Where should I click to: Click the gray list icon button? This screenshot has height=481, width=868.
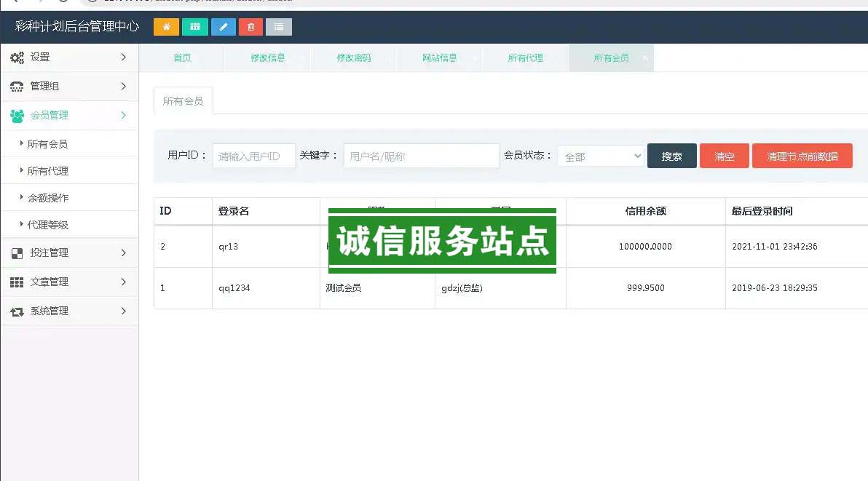[279, 27]
